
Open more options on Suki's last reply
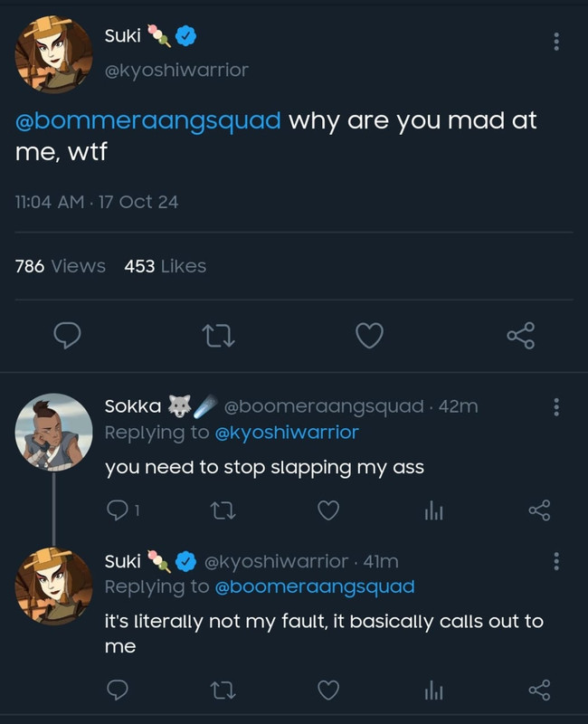555,561
